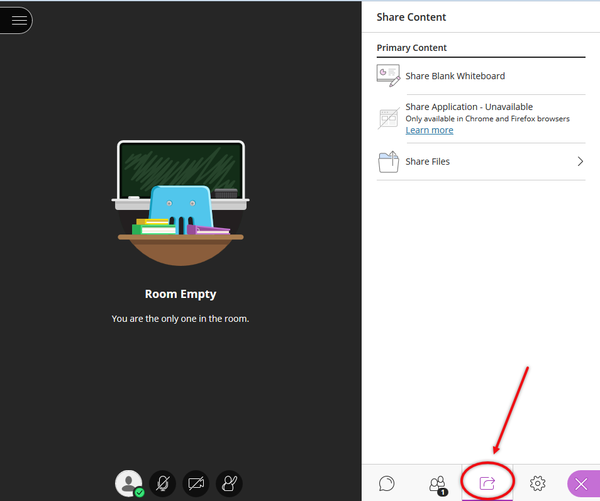Toggle the raise hand button

click(229, 483)
